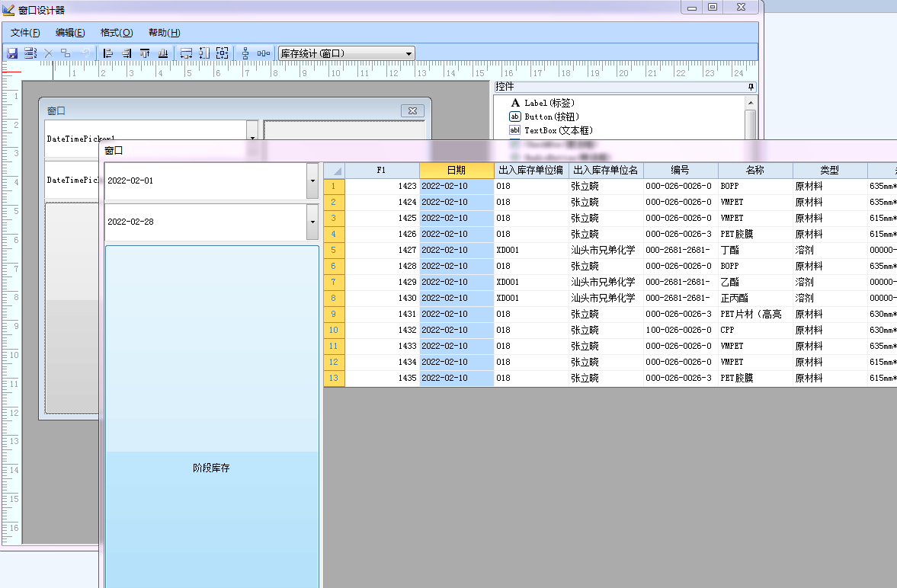The image size is (897, 588).
Task: Click the 类型 column header
Action: click(x=830, y=171)
